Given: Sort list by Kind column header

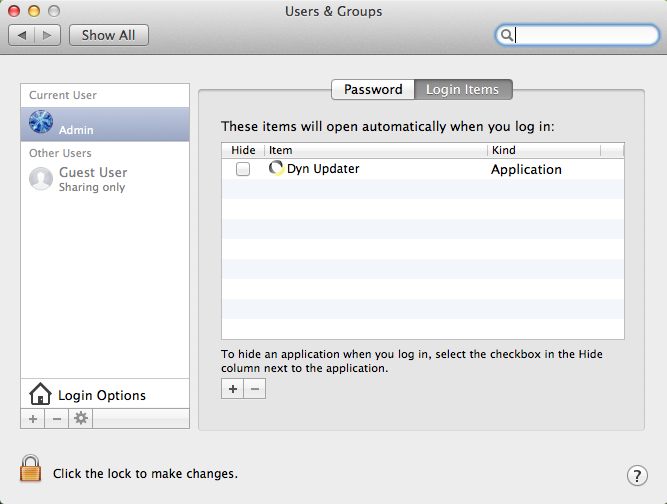Looking at the screenshot, I should coord(543,150).
